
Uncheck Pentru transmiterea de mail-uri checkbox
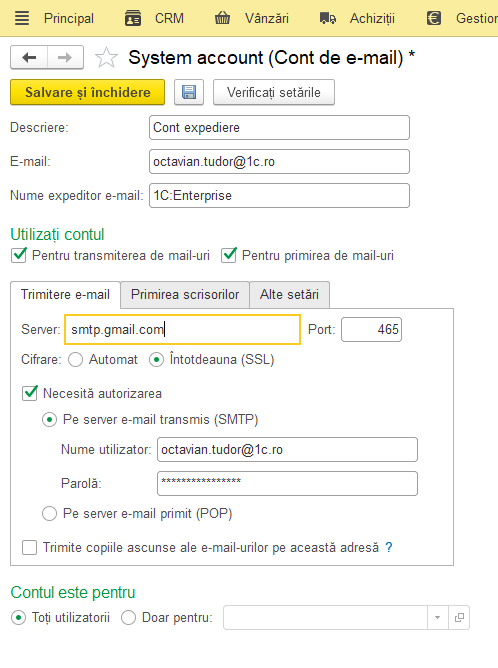[x=19, y=255]
